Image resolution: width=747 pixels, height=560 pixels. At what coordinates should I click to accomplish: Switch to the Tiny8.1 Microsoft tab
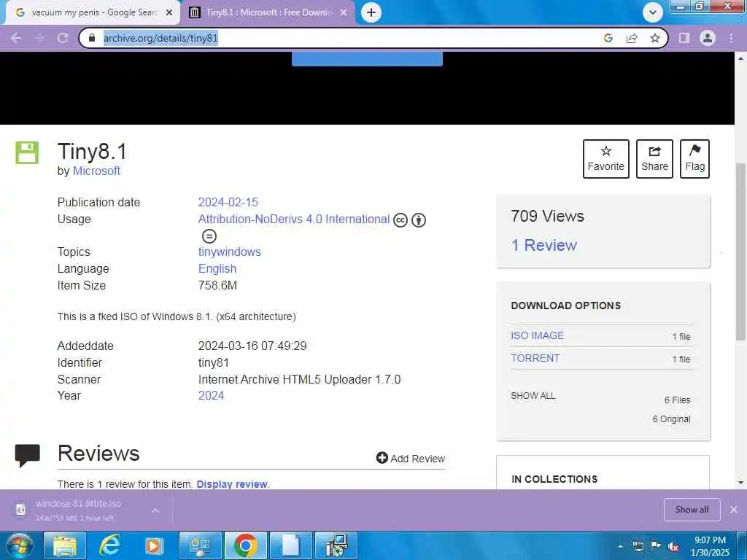268,12
